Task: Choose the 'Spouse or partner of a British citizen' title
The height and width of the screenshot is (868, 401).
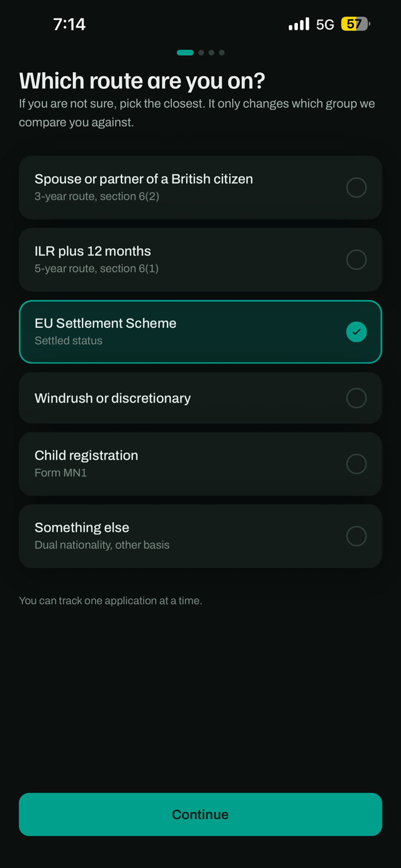Action: 144,179
